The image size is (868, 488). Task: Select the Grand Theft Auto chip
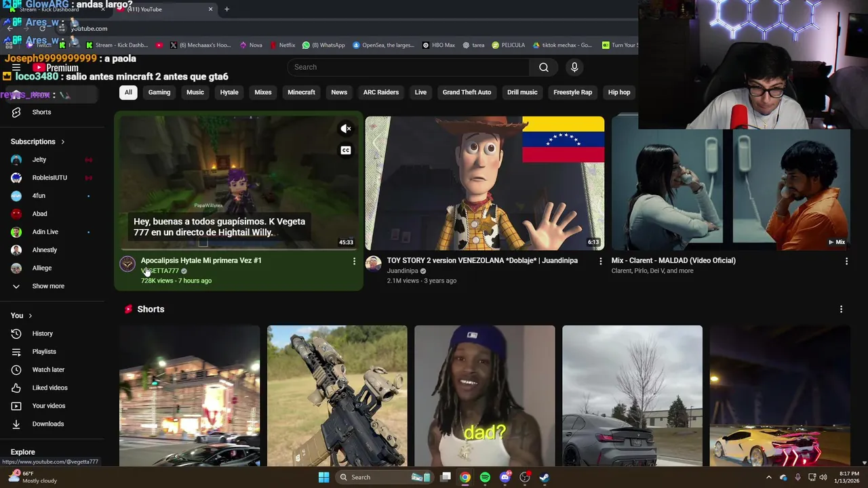pos(467,92)
